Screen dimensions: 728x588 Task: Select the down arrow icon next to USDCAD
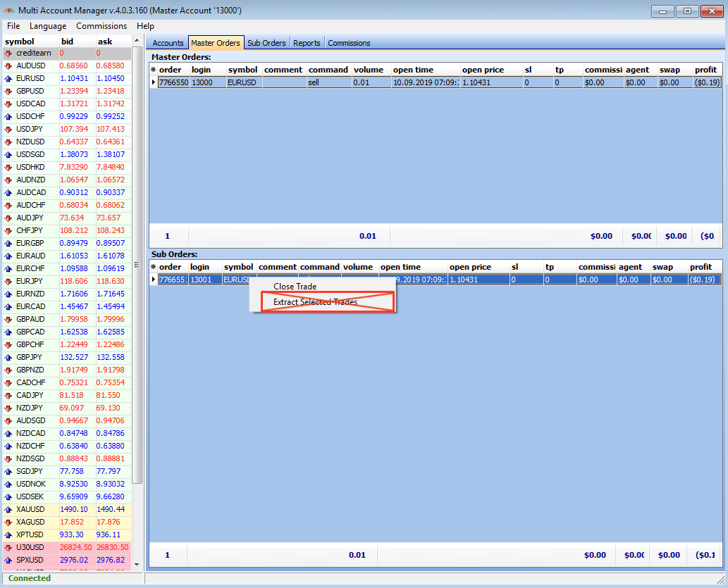click(8, 104)
